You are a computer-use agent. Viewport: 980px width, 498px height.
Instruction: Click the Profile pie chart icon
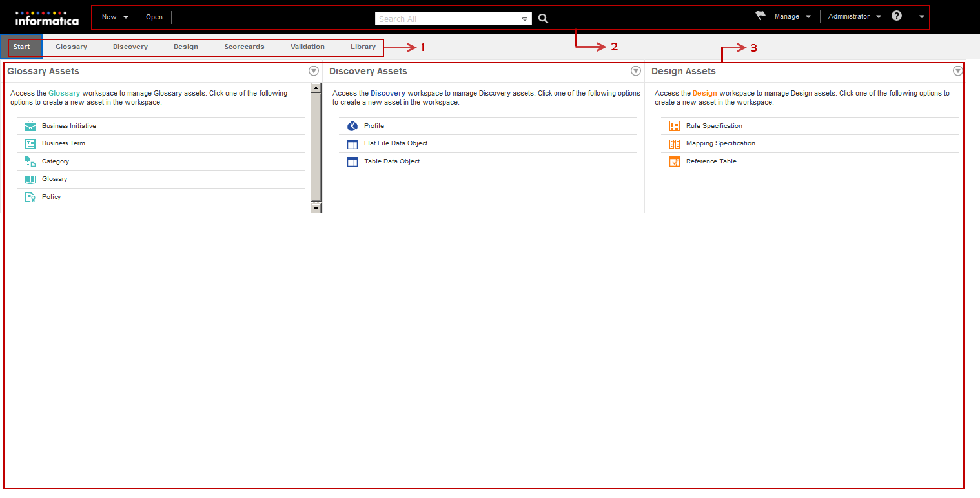tap(352, 126)
